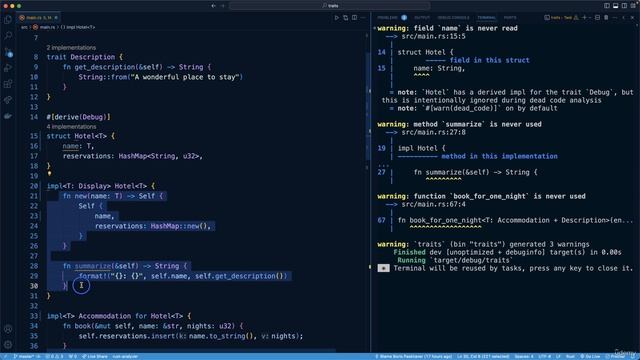640x360 pixels.
Task: Click the traits task terminal label
Action: pos(561,18)
